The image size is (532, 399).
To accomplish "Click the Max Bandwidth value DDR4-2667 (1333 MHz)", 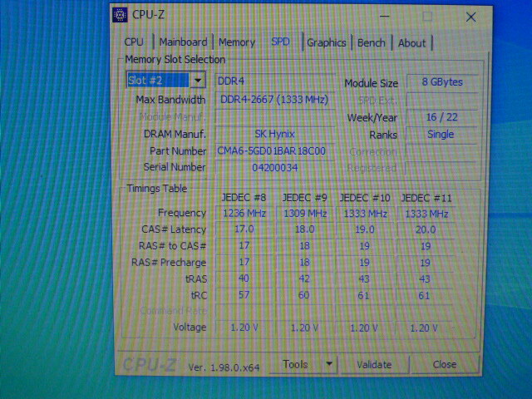I will point(275,100).
